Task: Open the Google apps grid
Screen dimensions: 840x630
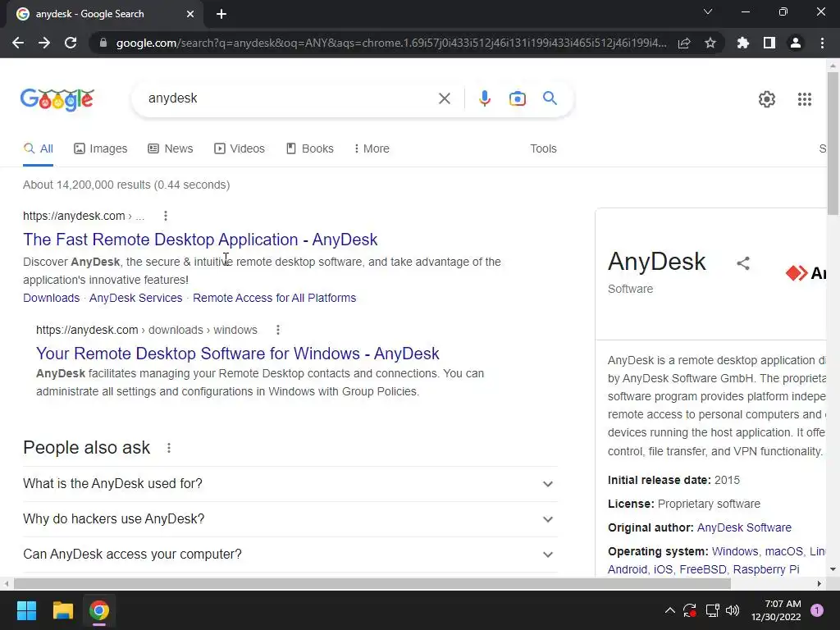Action: pos(805,99)
